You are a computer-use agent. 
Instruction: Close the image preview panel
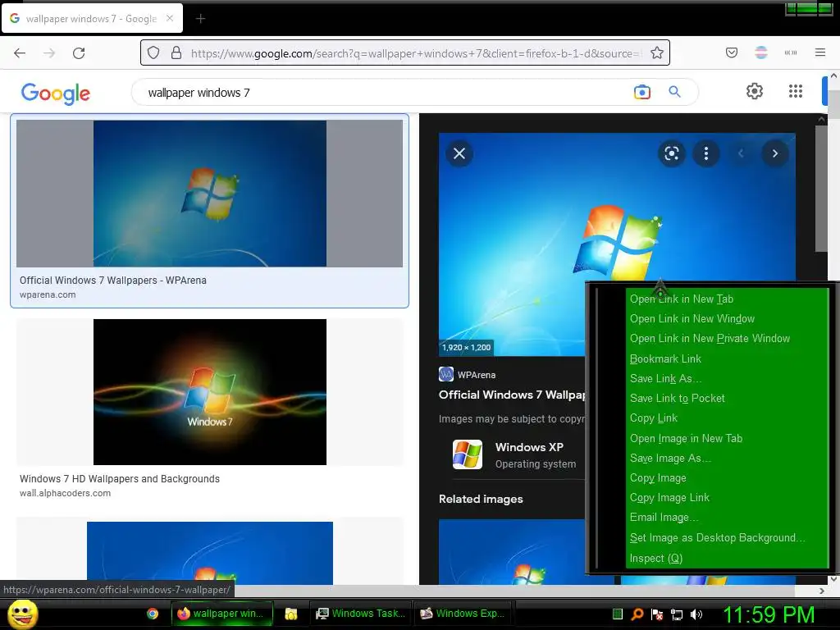point(459,153)
